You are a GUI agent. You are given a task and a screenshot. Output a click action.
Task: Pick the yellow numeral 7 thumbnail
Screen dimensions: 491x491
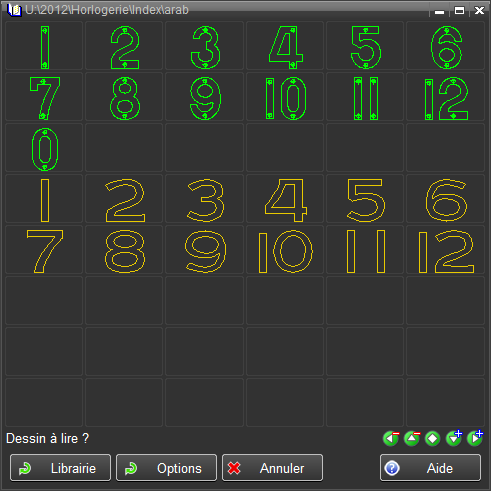44,250
